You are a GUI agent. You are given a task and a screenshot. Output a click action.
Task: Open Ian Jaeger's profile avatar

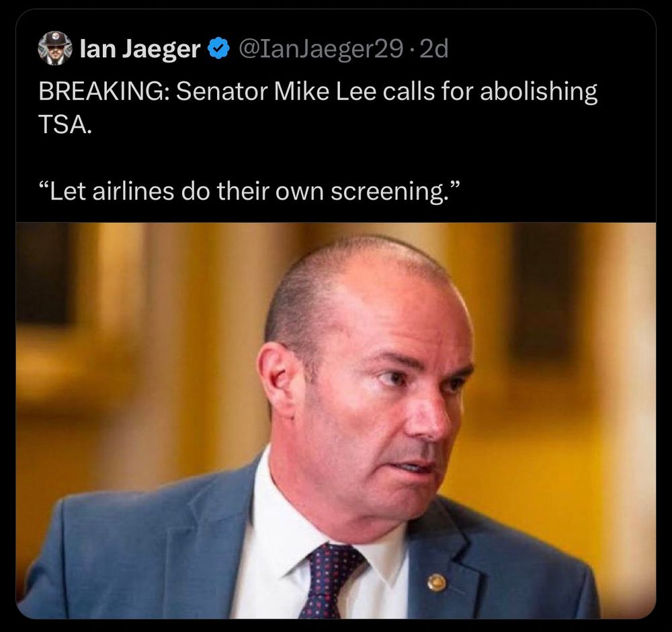point(55,48)
